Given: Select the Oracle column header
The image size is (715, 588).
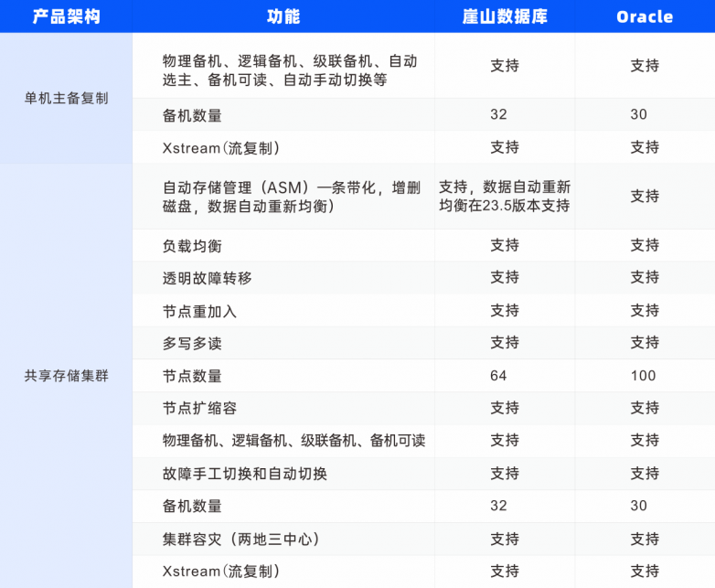Looking at the screenshot, I should (x=645, y=16).
